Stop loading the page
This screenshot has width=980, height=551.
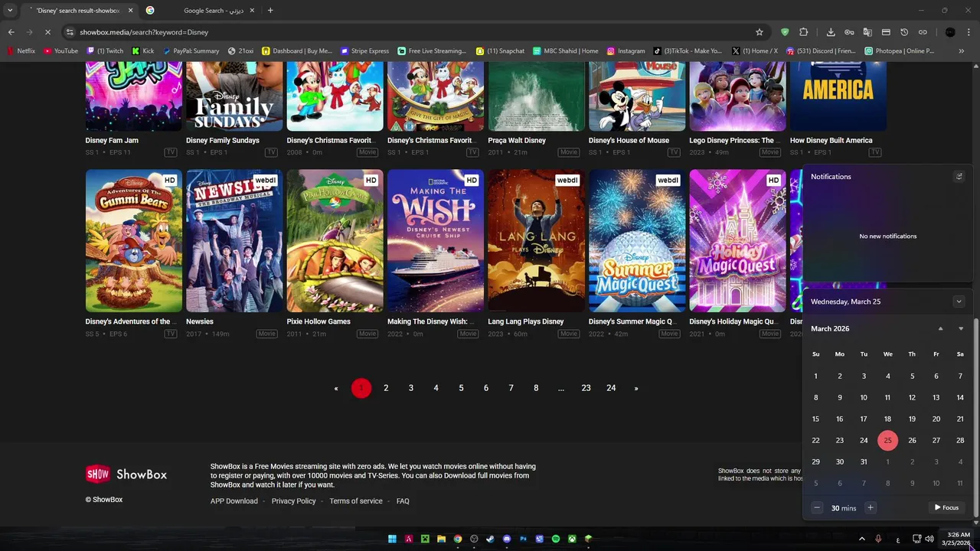(x=47, y=32)
